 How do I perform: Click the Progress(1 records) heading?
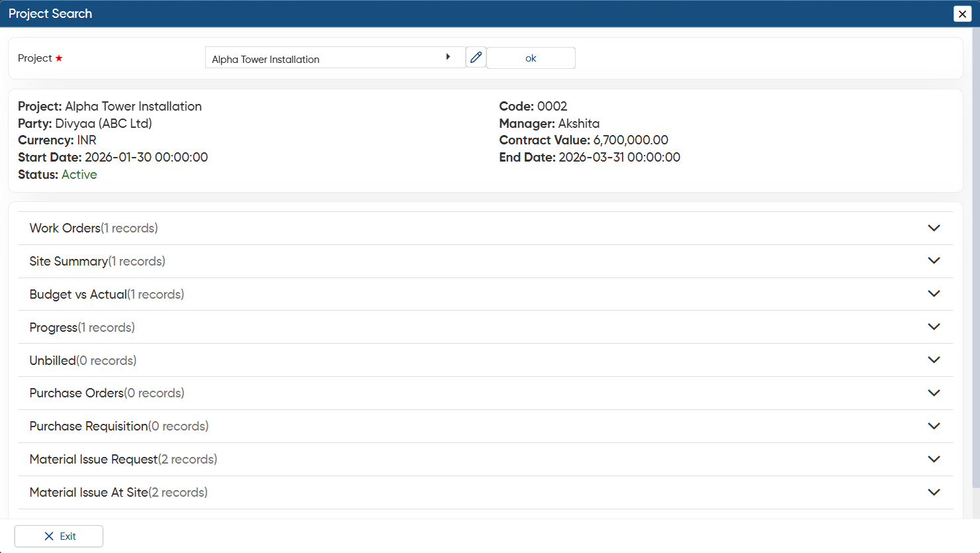pyautogui.click(x=82, y=327)
